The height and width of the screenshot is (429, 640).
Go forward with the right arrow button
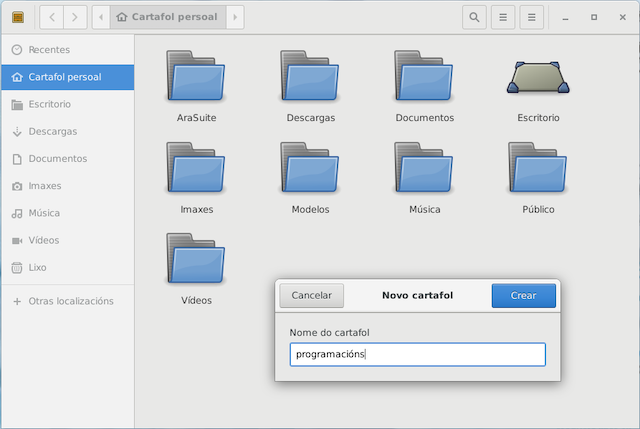coord(75,17)
